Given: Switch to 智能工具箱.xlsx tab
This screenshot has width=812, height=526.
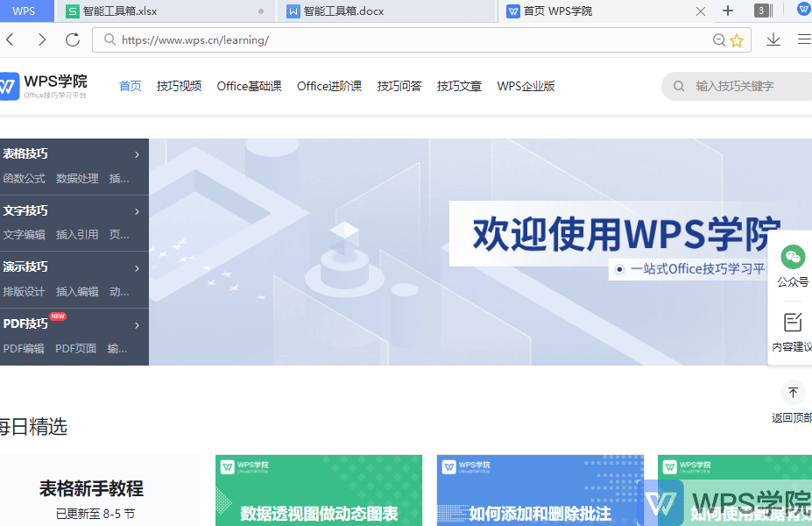Looking at the screenshot, I should click(165, 11).
